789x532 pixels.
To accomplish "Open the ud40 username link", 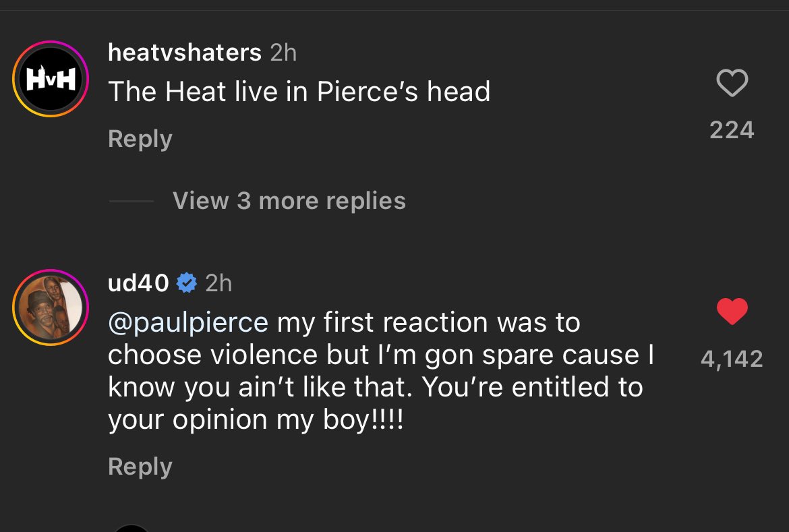I will (138, 283).
